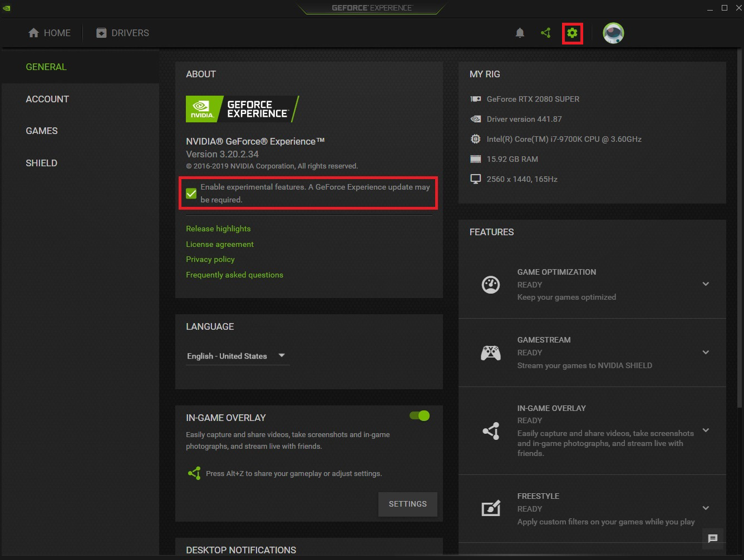
Task: Click share icon beside Press Alt+Z text
Action: tap(194, 473)
